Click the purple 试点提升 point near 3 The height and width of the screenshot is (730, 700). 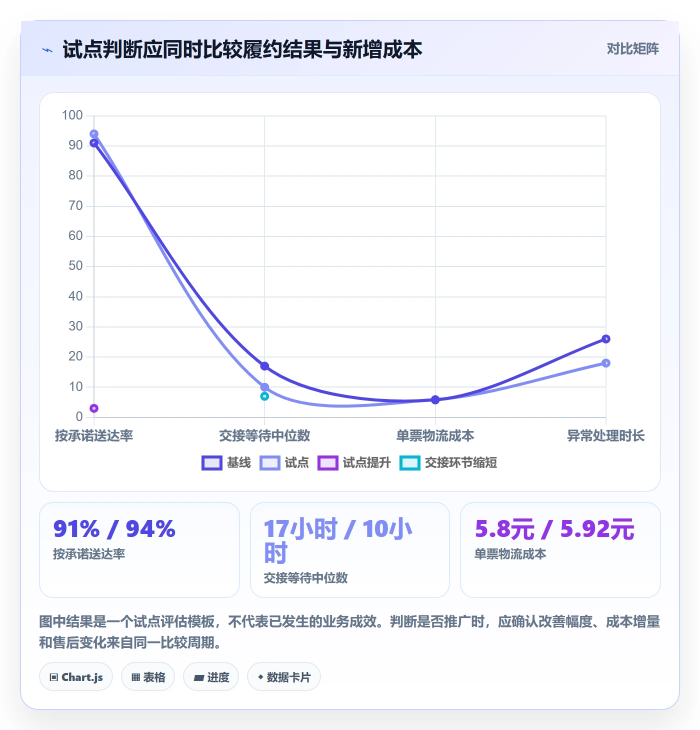(94, 408)
